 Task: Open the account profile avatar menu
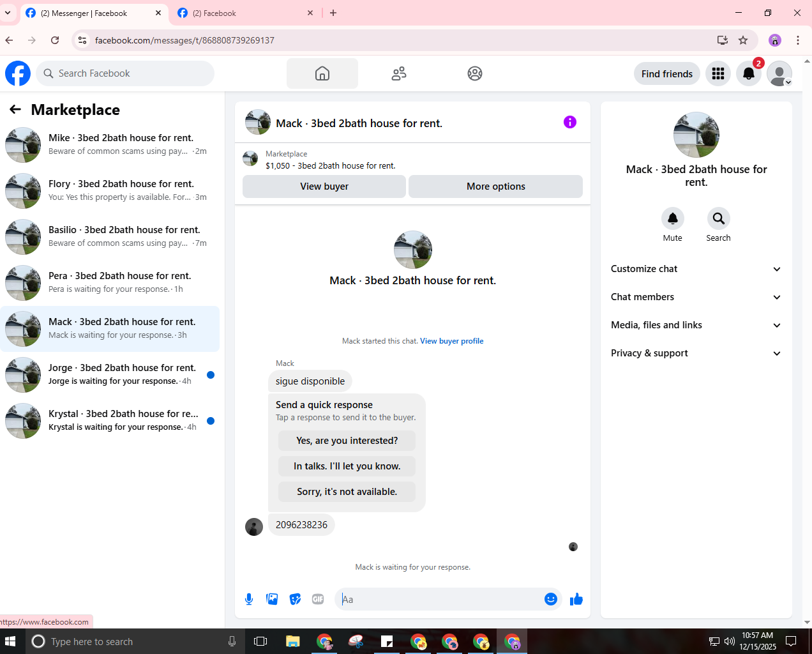point(779,73)
